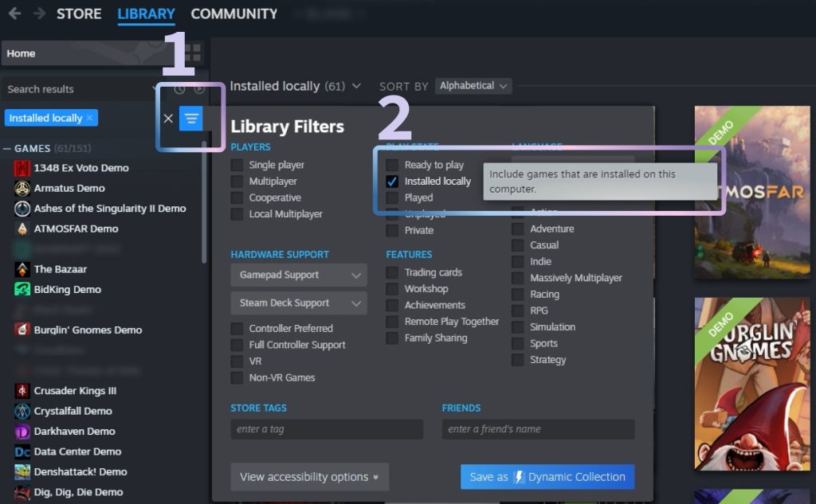
Task: Click the back navigation arrow
Action: (14, 14)
